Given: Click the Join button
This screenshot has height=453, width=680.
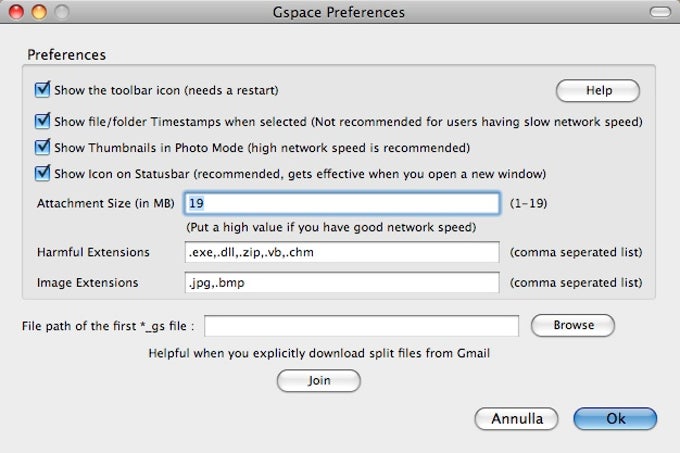Looking at the screenshot, I should [x=318, y=381].
